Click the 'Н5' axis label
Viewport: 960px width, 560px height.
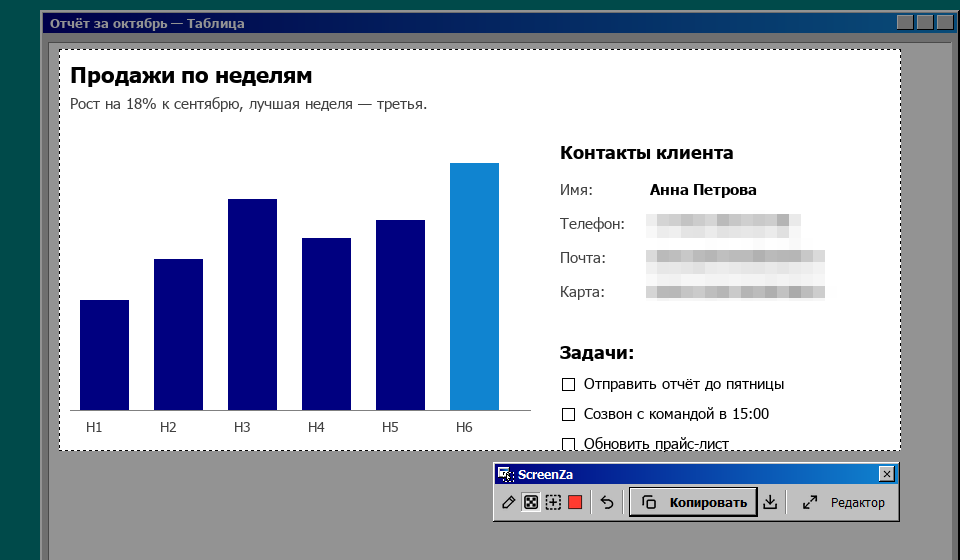390,427
